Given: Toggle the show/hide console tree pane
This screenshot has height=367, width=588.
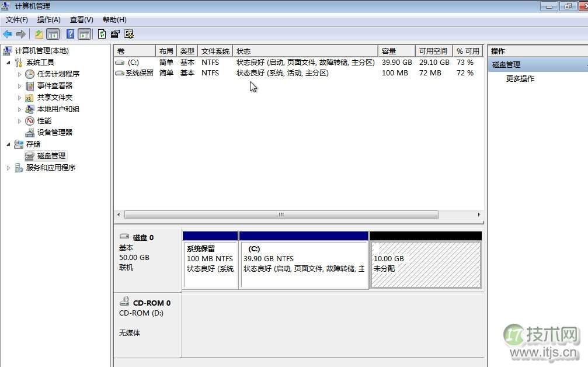Looking at the screenshot, I should click(53, 34).
